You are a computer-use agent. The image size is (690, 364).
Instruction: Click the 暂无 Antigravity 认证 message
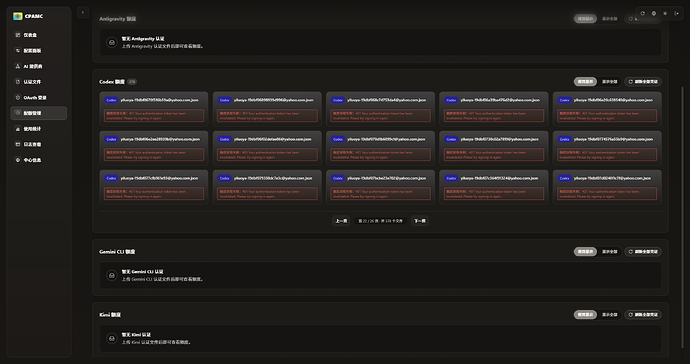tap(143, 39)
